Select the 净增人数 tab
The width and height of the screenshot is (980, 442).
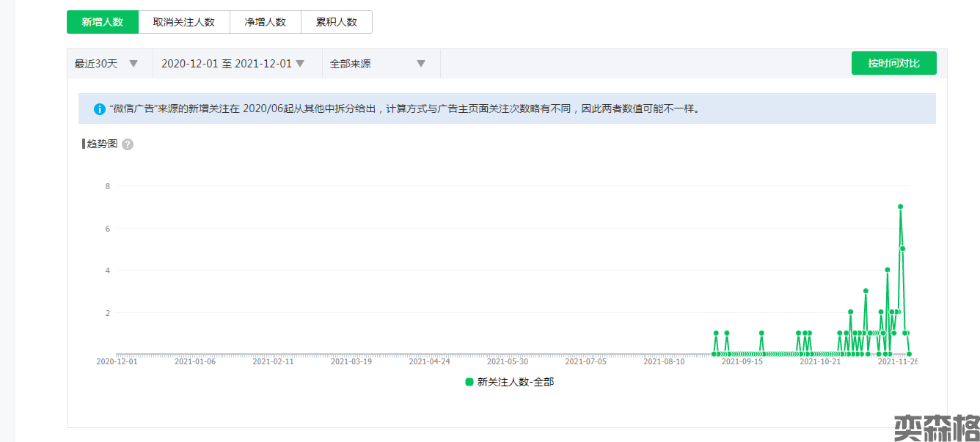(x=266, y=22)
